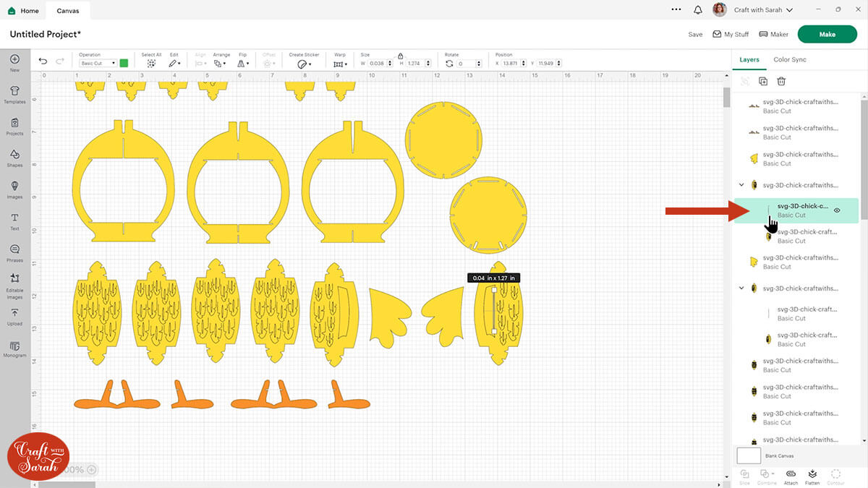Toggle the size aspect ratio lock
The height and width of the screenshot is (488, 868).
coord(400,56)
